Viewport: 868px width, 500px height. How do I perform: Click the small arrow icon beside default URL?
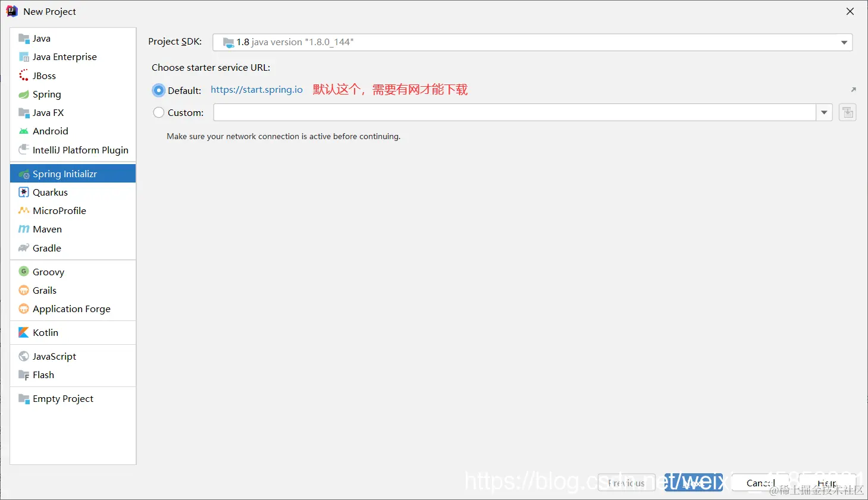tap(853, 90)
